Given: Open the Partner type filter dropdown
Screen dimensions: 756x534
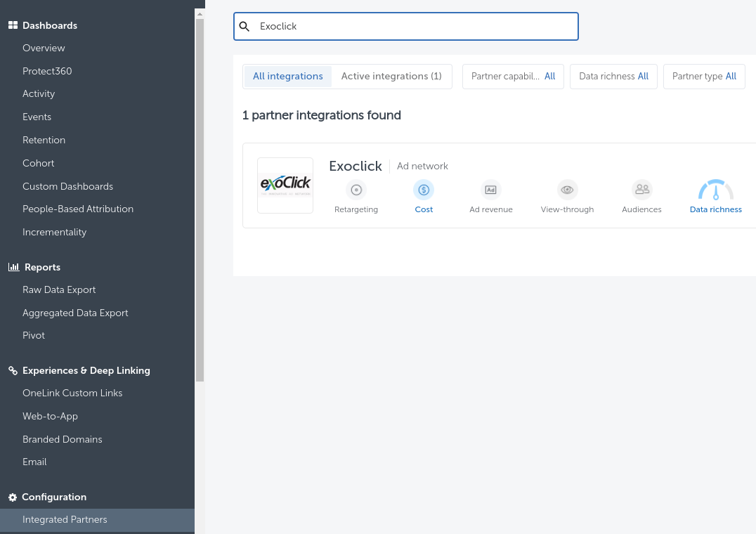Looking at the screenshot, I should click(703, 77).
